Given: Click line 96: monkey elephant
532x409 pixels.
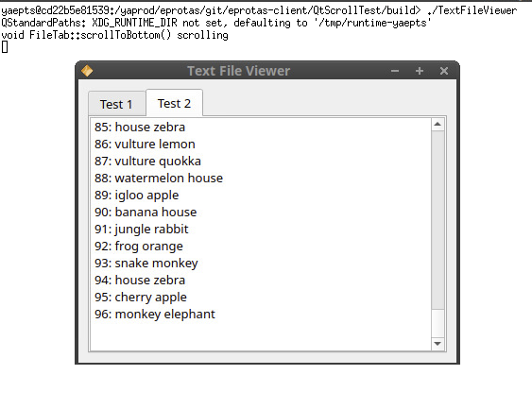Looking at the screenshot, I should [x=155, y=315].
